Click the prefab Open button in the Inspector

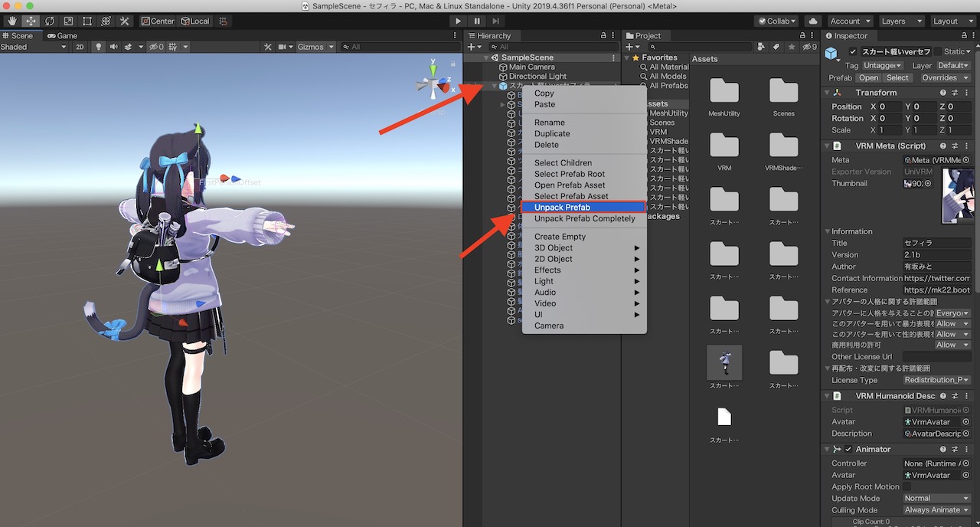coord(868,77)
